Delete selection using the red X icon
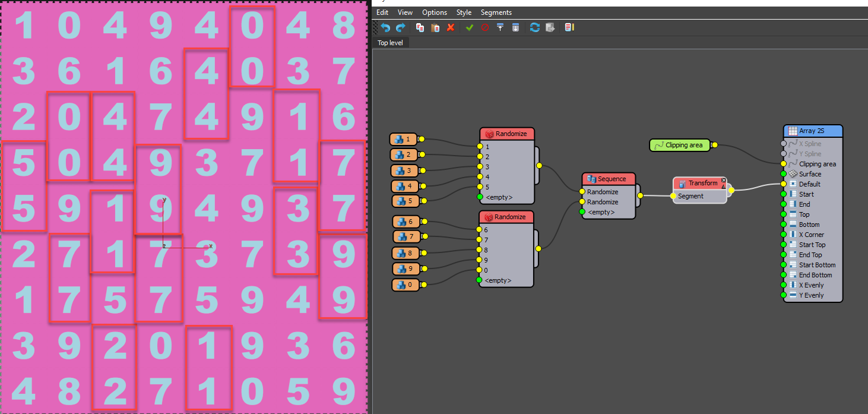868x414 pixels. (x=451, y=27)
